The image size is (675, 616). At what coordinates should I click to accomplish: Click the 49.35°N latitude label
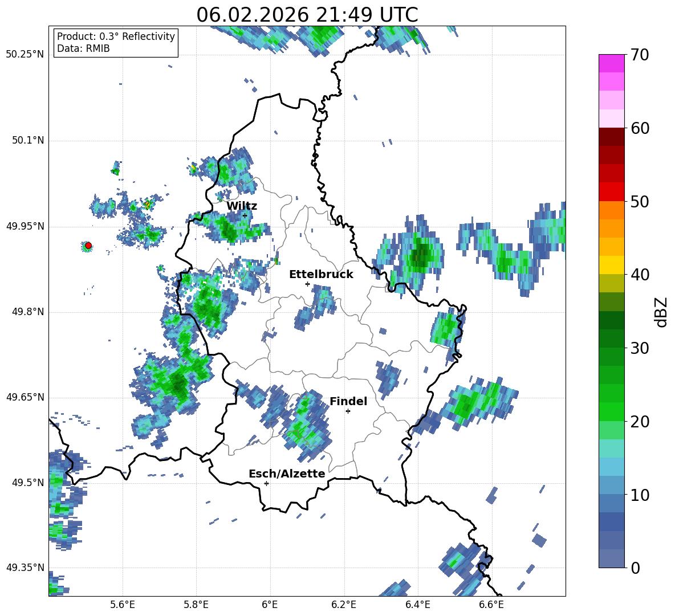tap(25, 568)
